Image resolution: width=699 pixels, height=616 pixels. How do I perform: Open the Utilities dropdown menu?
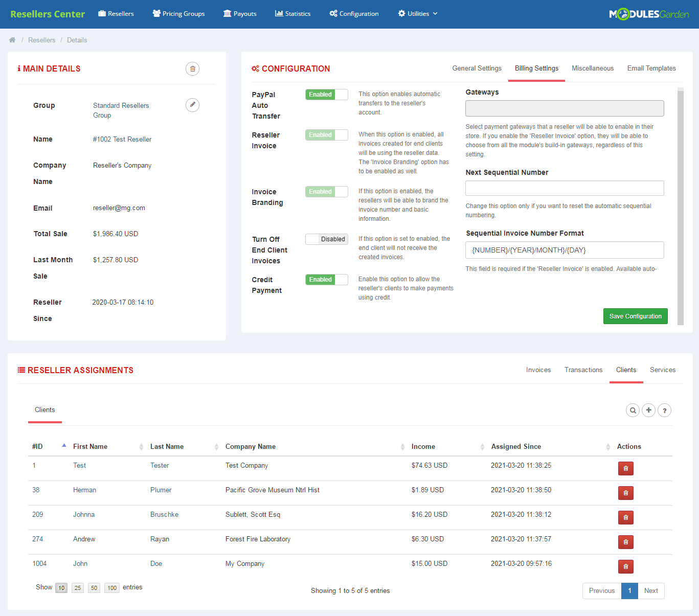tap(418, 14)
